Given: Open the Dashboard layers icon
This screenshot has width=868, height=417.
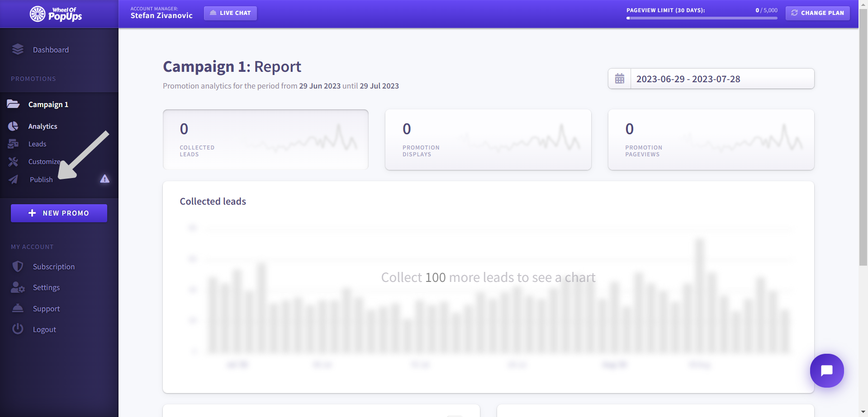Looking at the screenshot, I should pos(18,49).
